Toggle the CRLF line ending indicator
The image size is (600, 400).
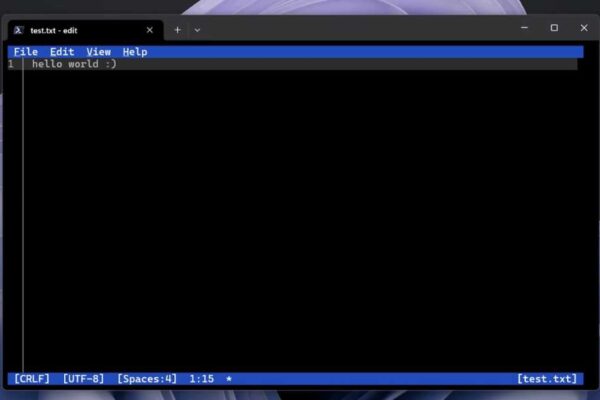(x=32, y=379)
